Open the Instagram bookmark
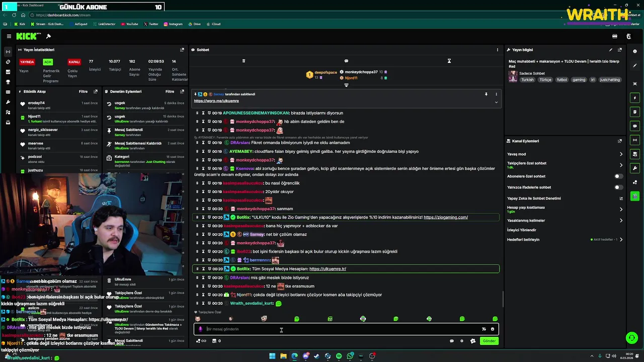 click(x=173, y=24)
